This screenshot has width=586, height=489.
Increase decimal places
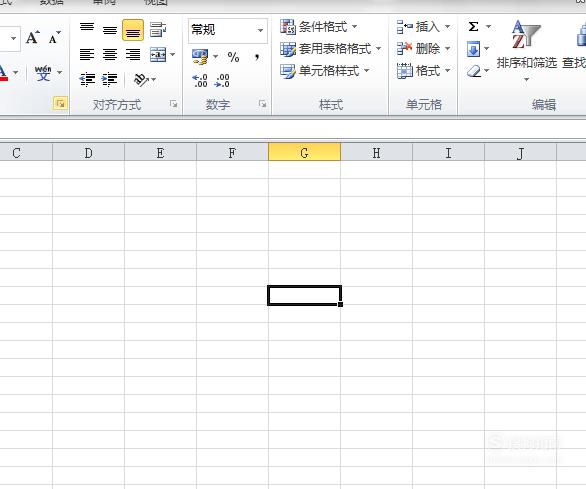coord(200,80)
